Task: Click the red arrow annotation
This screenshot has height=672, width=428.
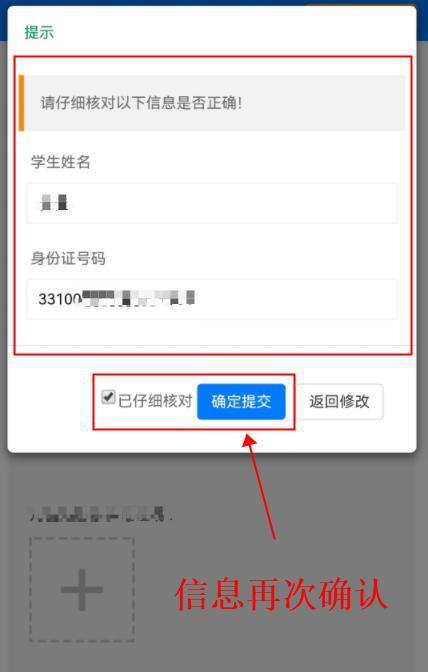Action: [260, 486]
